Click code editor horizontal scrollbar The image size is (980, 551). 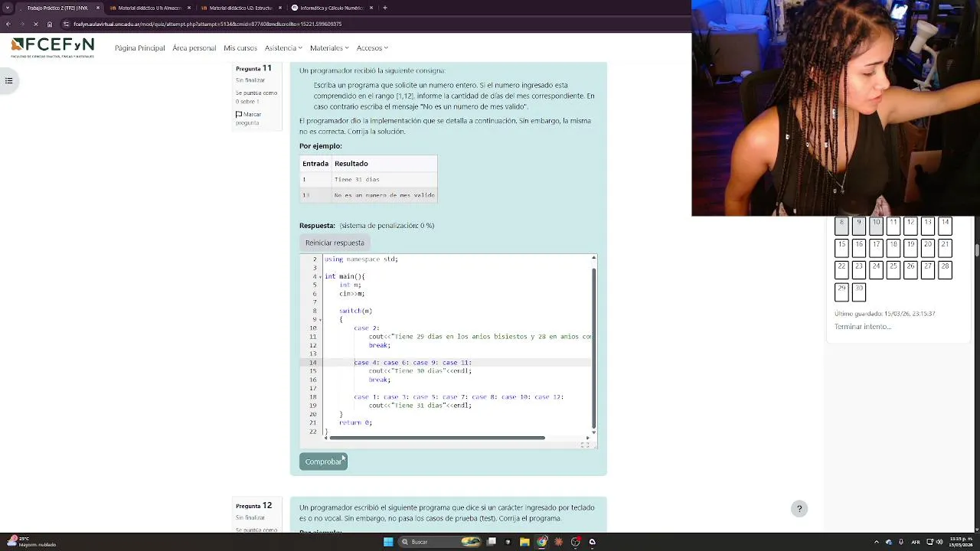tap(437, 438)
